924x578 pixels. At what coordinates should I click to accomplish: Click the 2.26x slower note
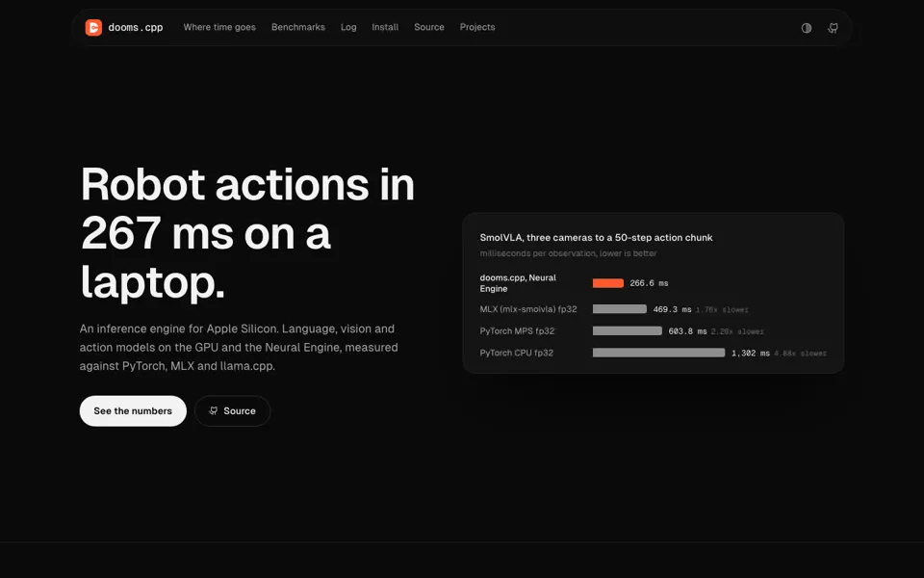[737, 331]
